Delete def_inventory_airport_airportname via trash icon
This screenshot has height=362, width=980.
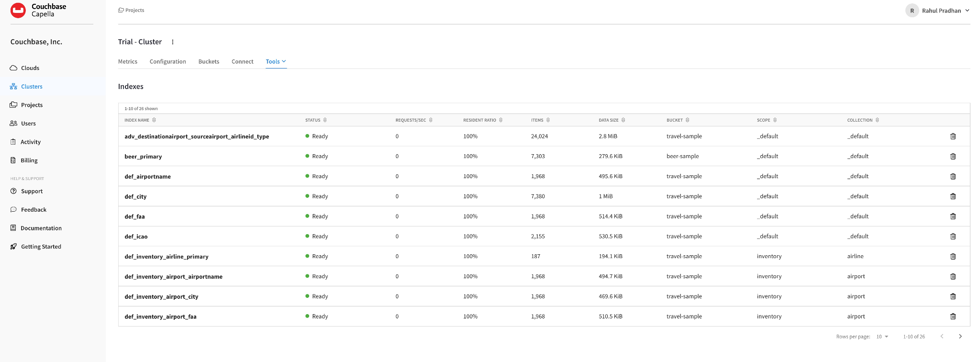click(953, 277)
